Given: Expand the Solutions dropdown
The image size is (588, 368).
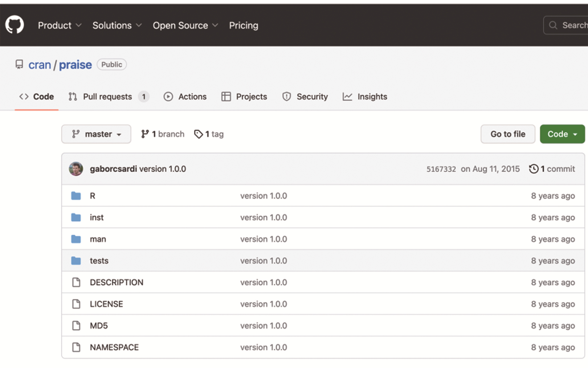Looking at the screenshot, I should pos(117,25).
